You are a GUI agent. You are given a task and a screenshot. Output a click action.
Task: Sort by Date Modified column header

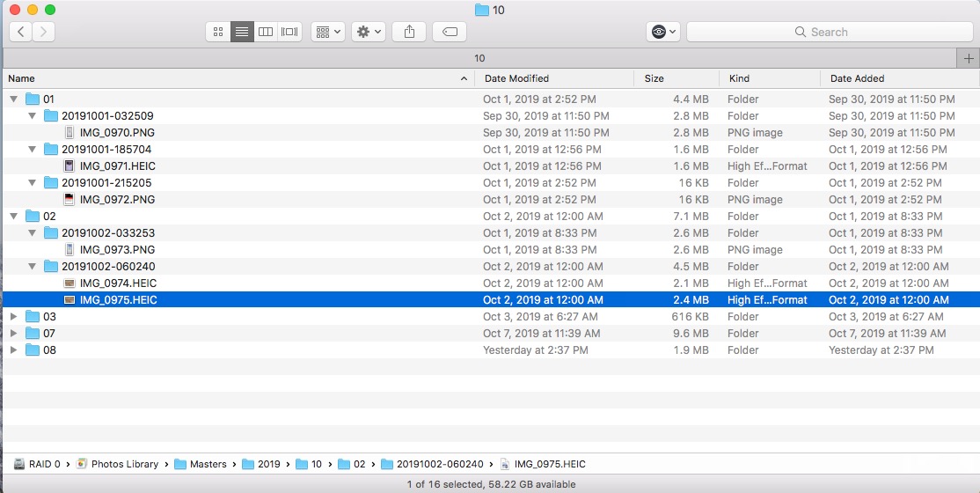pos(554,78)
